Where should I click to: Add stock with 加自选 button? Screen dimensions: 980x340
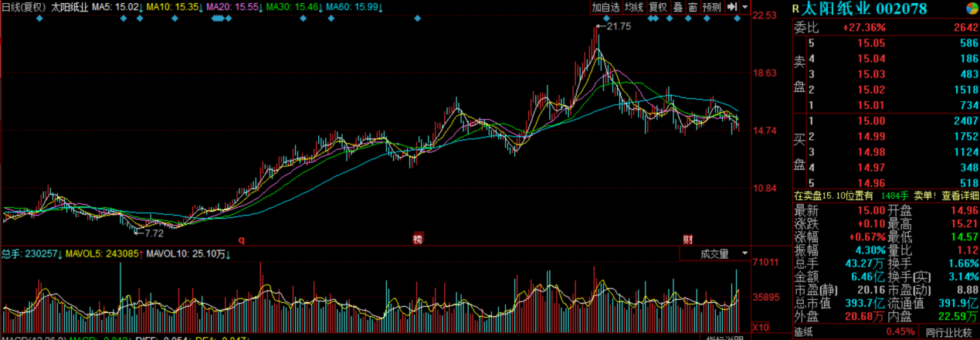[606, 7]
